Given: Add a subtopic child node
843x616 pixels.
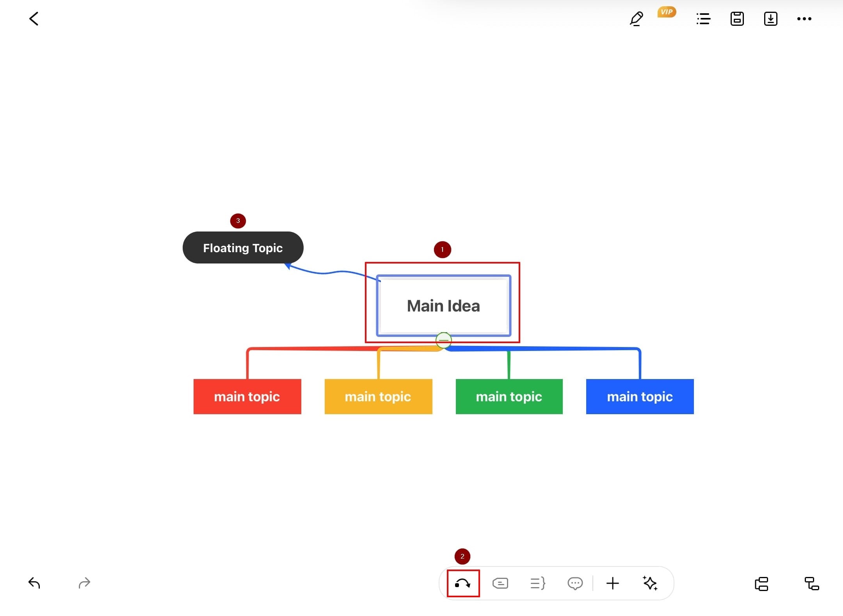Looking at the screenshot, I should tap(812, 584).
